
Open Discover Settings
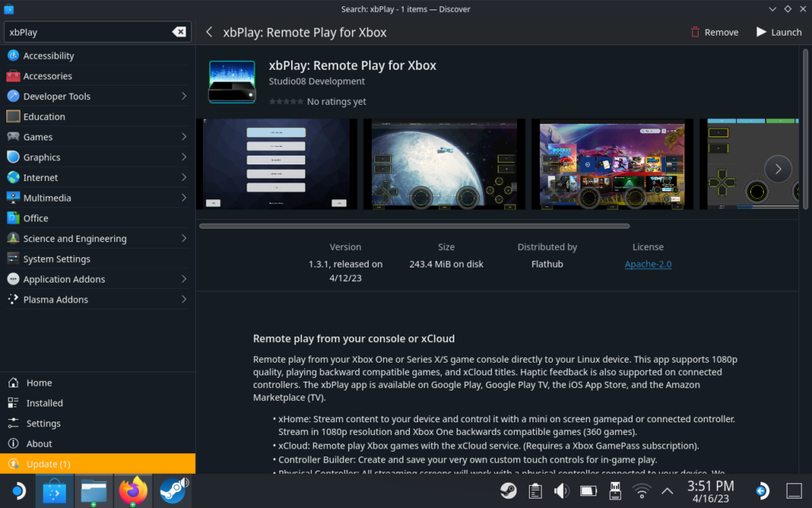pos(98,423)
